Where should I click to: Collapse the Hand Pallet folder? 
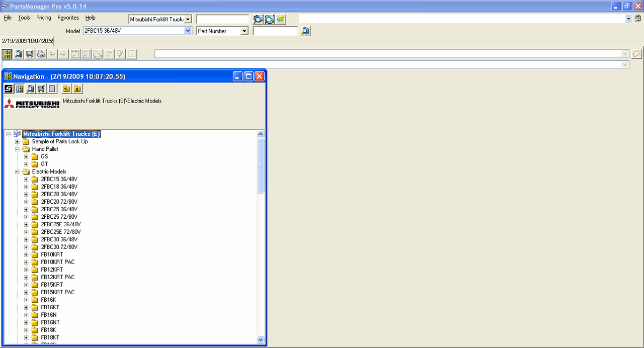point(18,149)
